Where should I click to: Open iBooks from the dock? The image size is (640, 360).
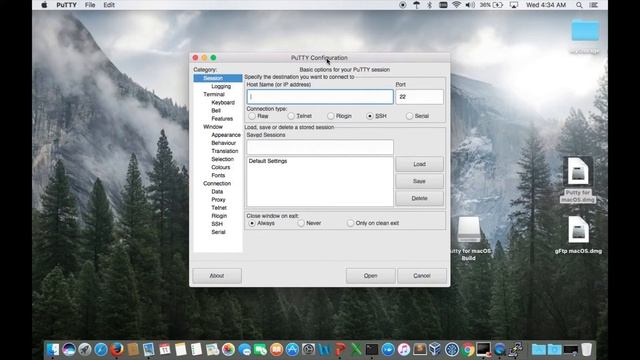click(x=276, y=349)
